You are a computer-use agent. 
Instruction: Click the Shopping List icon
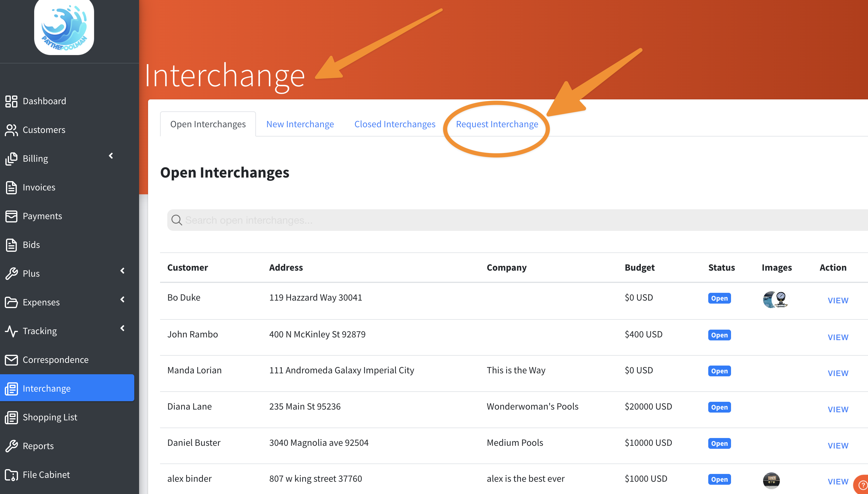tap(11, 417)
